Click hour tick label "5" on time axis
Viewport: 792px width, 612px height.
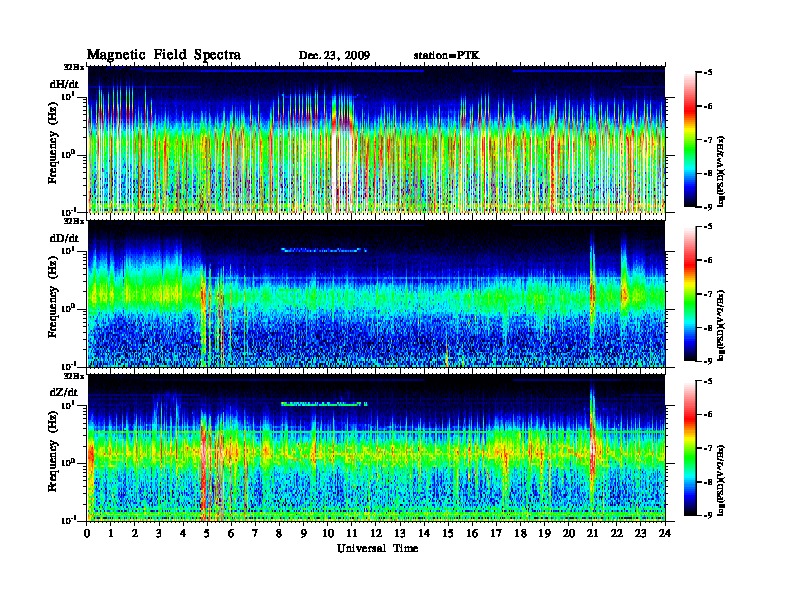point(207,534)
